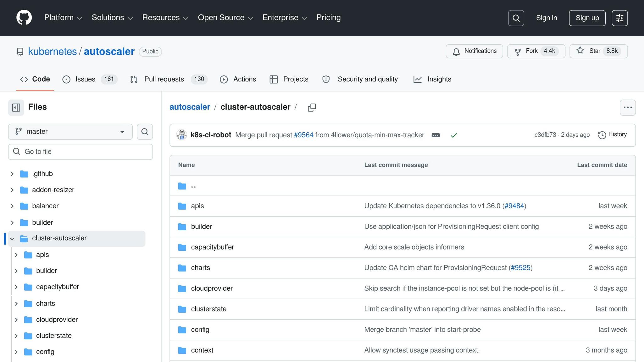This screenshot has width=644, height=362.
Task: Open 'Add core scale objects informers' commit
Action: click(x=414, y=247)
